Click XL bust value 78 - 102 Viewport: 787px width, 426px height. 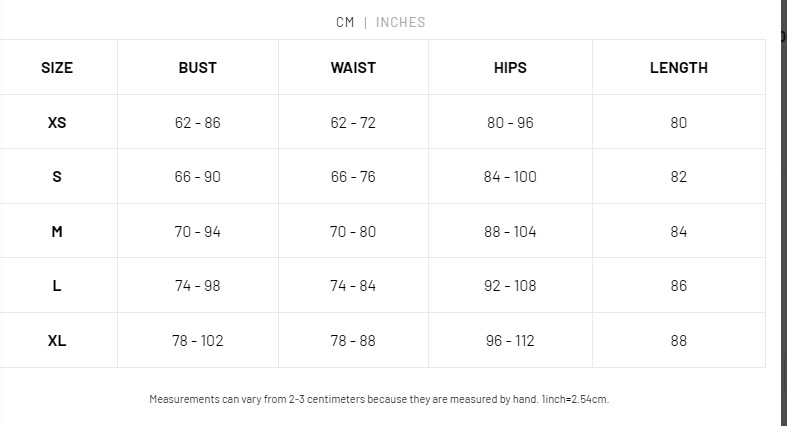click(197, 341)
